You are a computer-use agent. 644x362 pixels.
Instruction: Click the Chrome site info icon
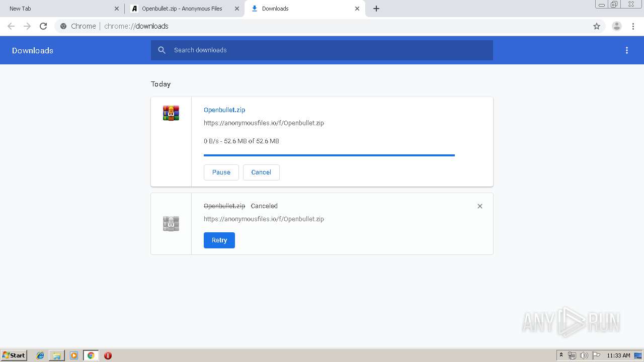(x=63, y=26)
